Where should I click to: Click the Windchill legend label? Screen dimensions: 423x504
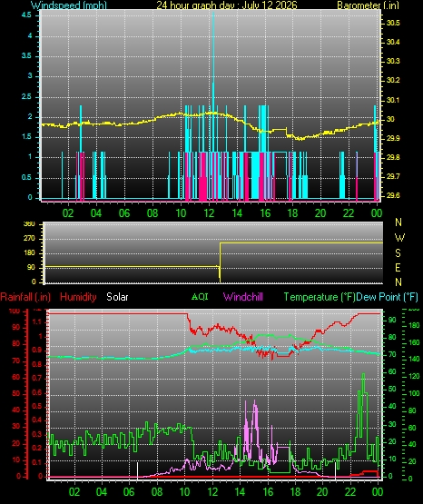click(242, 297)
